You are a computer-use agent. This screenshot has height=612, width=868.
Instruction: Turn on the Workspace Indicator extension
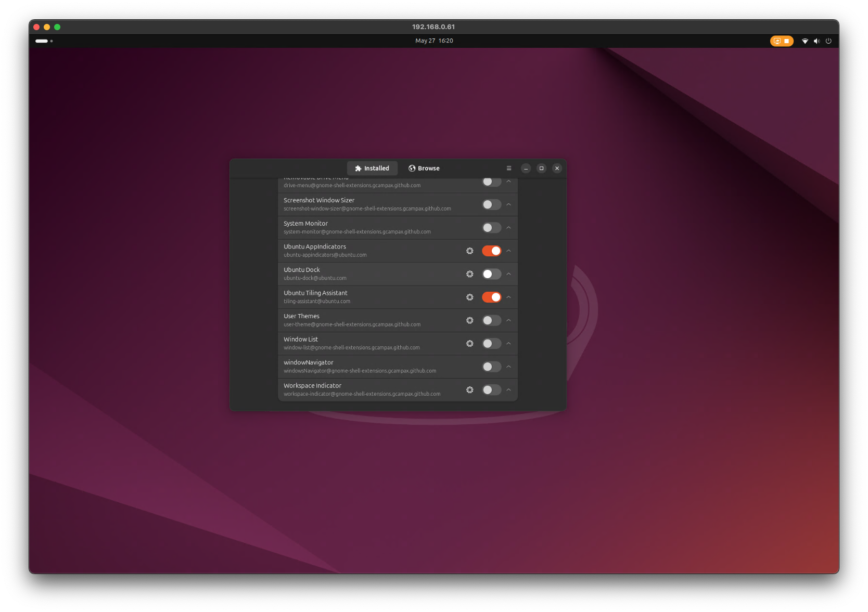coord(491,390)
